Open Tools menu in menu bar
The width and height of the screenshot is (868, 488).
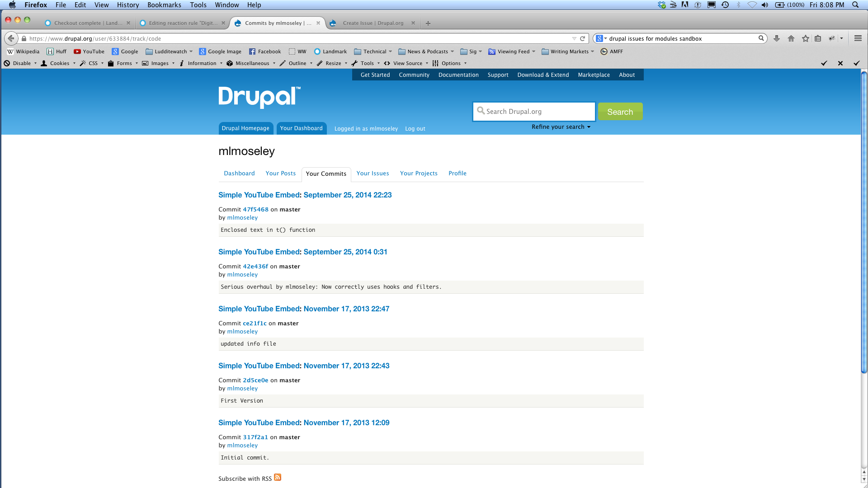click(198, 5)
